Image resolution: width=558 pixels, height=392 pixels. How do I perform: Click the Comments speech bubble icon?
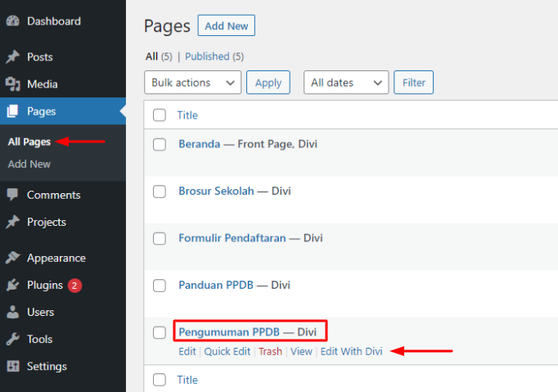[13, 195]
